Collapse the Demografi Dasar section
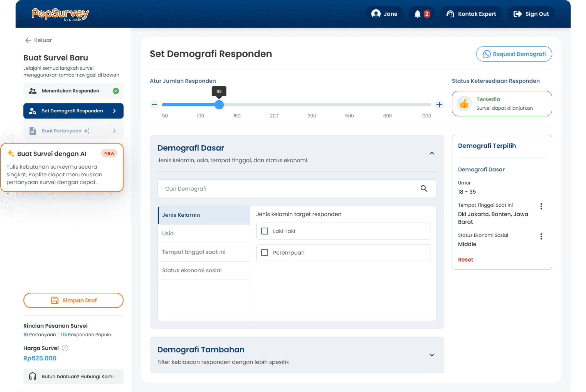Screen dimensions: 586x392 coord(432,154)
